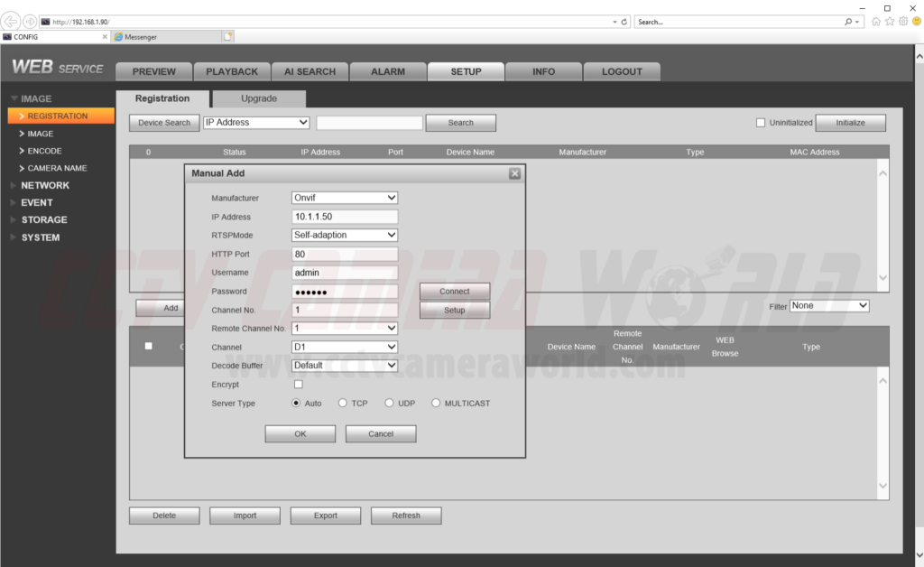Click the IP Address input field
Screen dimensions: 924x567
(x=345, y=217)
